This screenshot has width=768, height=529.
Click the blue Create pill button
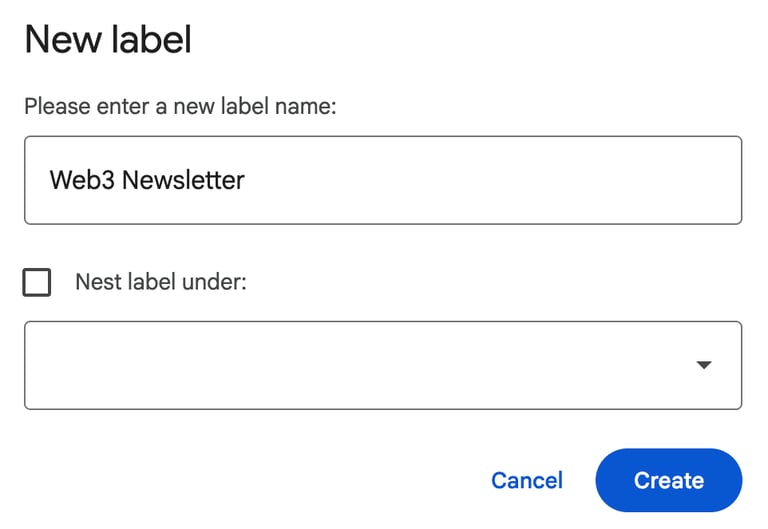tap(668, 481)
